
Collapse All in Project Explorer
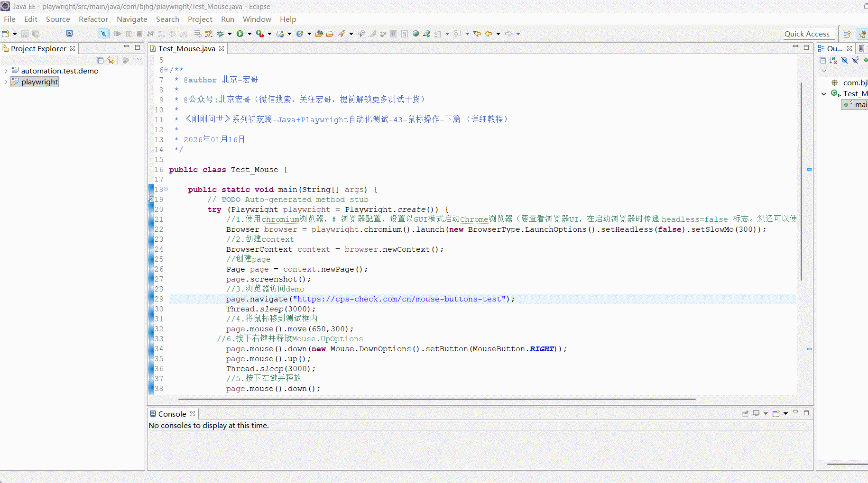tap(101, 60)
